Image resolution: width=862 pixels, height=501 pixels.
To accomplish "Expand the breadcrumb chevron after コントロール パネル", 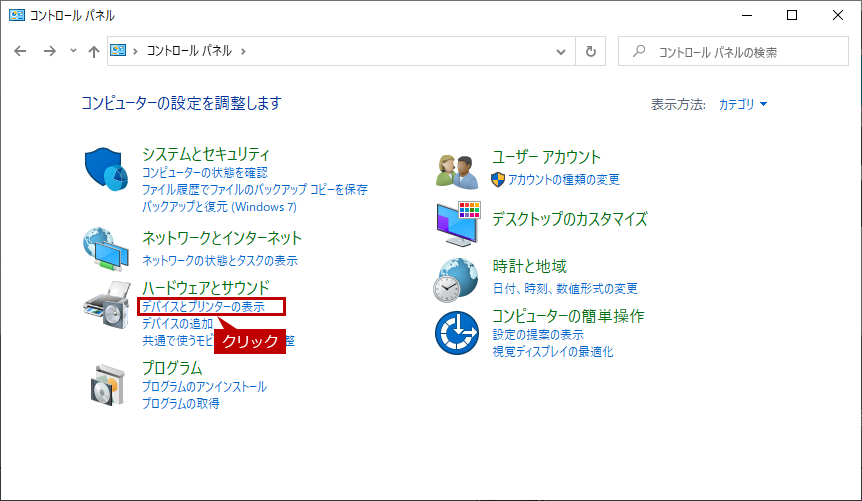I will click(x=243, y=51).
